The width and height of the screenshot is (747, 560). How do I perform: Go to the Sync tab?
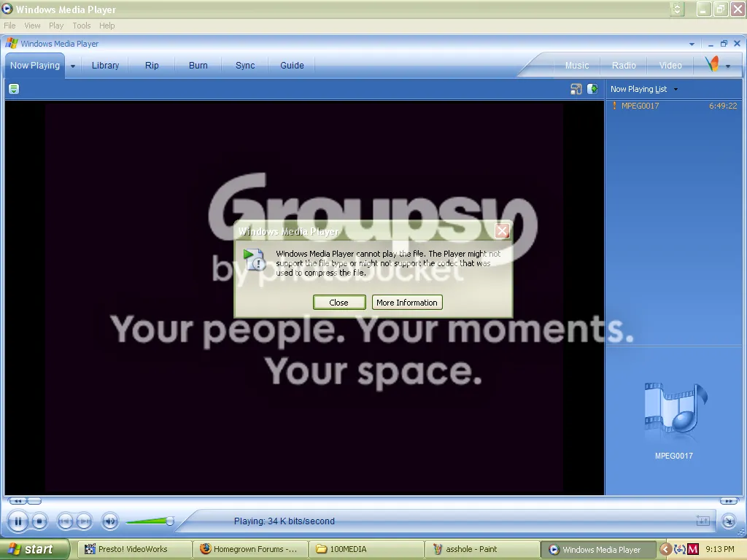coord(245,66)
